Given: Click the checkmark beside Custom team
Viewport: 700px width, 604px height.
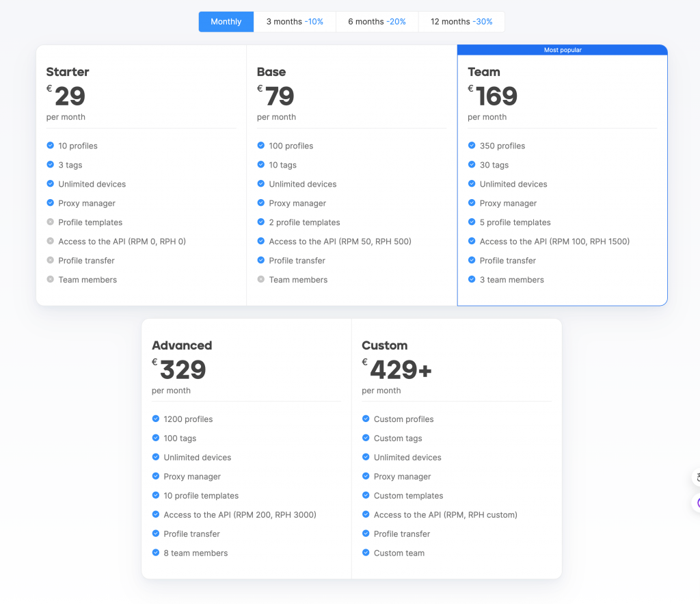Looking at the screenshot, I should [366, 553].
